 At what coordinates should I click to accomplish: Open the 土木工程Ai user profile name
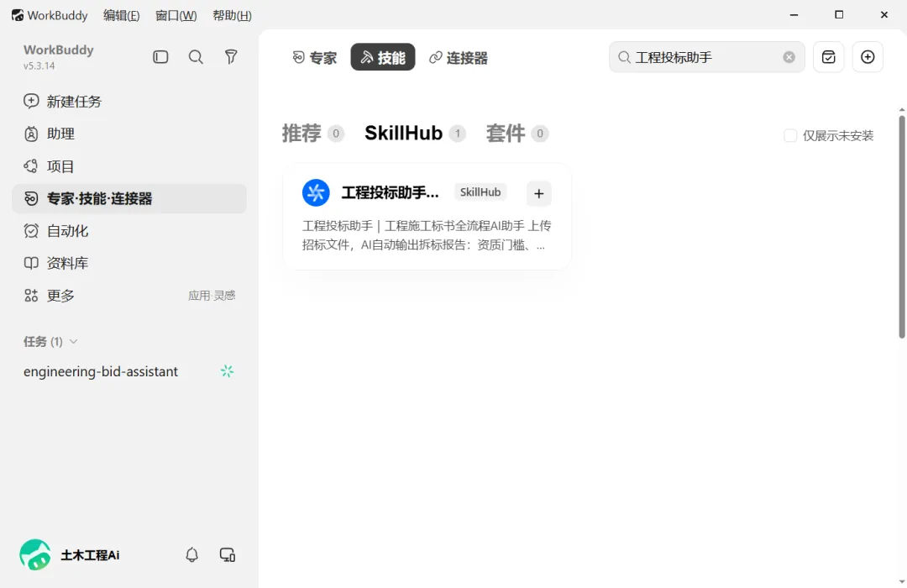(90, 555)
